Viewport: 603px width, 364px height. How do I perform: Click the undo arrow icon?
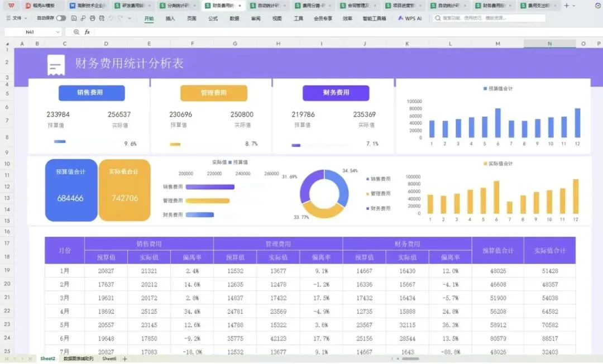click(111, 18)
